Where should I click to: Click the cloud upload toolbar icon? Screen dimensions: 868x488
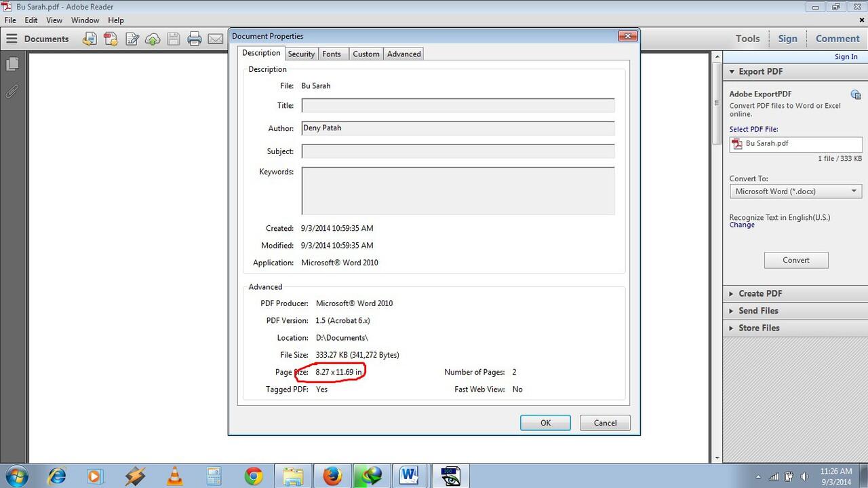click(153, 39)
